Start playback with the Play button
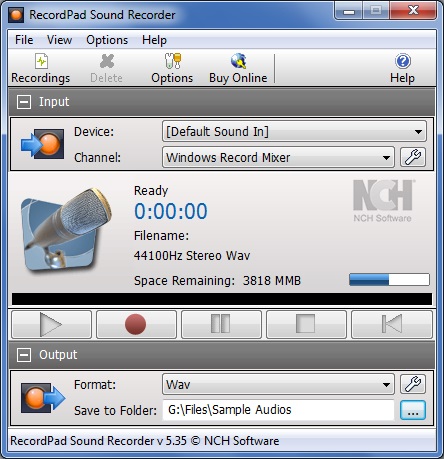444x459 pixels. pyautogui.click(x=51, y=324)
